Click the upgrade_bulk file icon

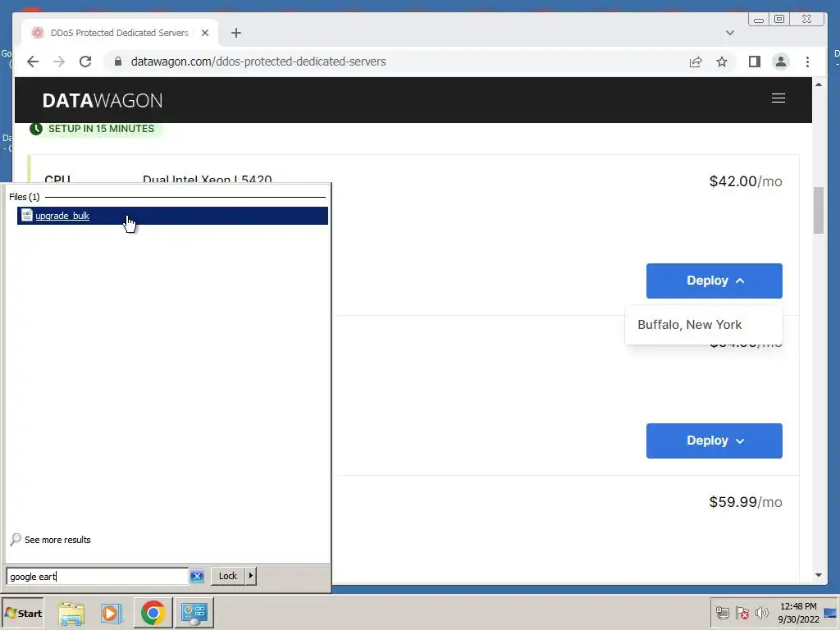click(x=27, y=216)
